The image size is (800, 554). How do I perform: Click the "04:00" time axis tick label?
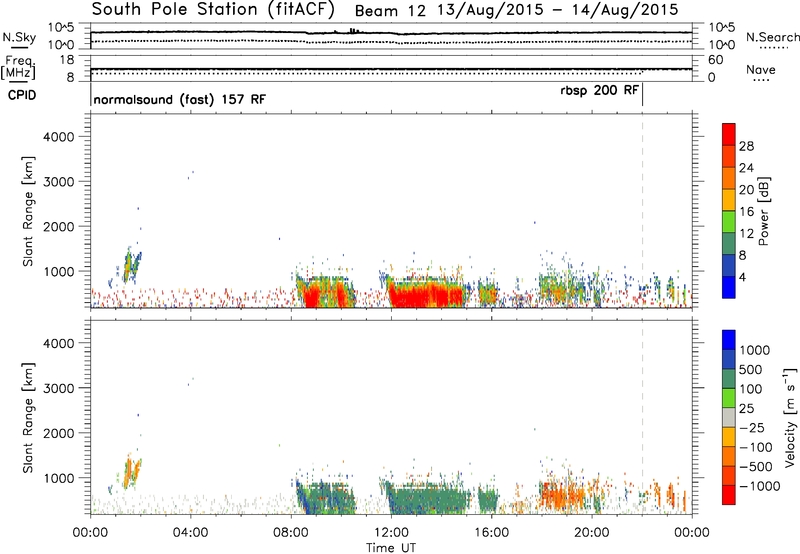[191, 533]
